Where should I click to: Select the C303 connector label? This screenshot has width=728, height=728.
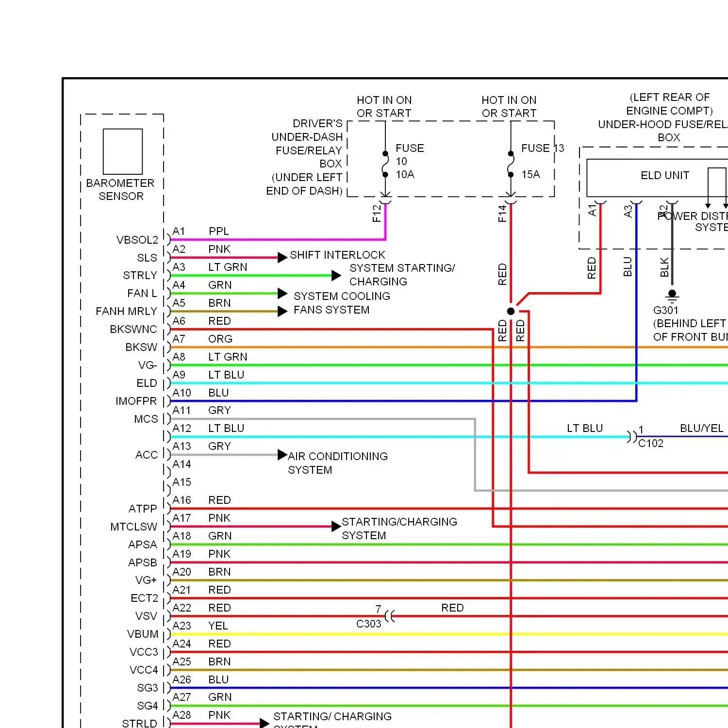(369, 624)
